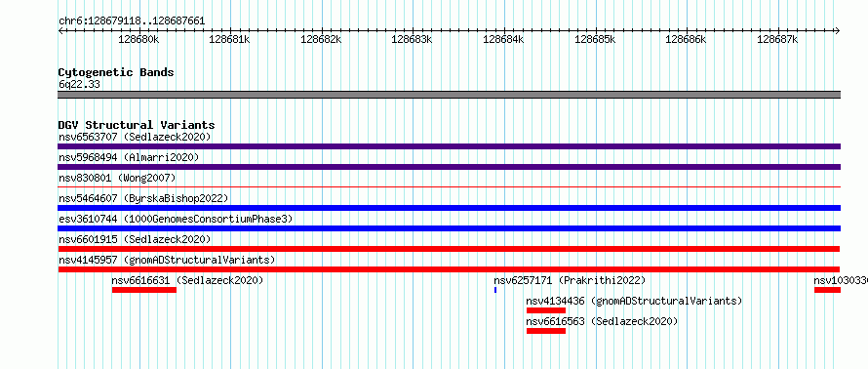Click the 128683k ruler tick label
Image resolution: width=868 pixels, height=369 pixels.
click(x=412, y=39)
